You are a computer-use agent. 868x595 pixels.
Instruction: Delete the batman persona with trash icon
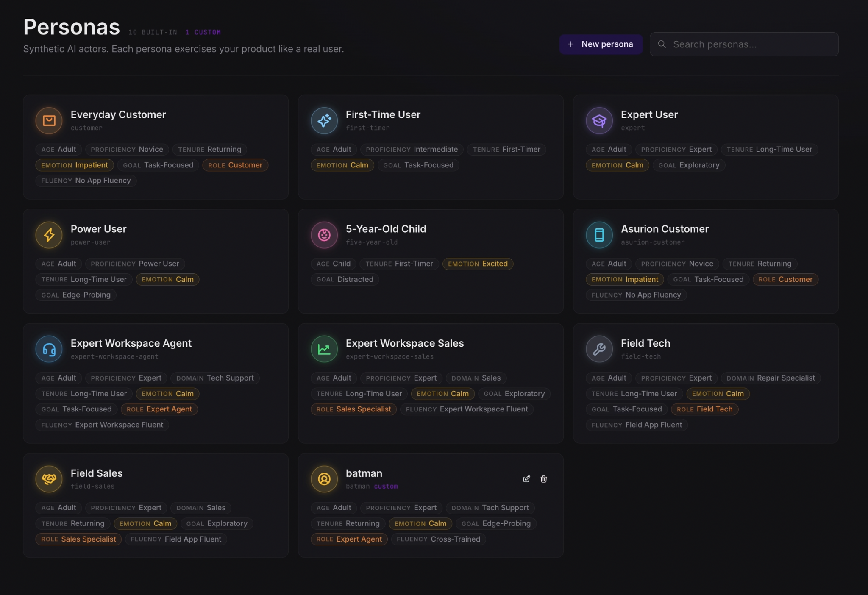tap(544, 479)
